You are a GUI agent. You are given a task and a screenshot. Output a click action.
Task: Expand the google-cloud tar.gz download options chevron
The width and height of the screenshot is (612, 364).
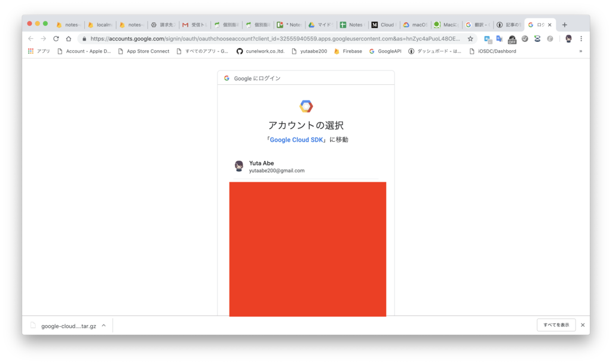click(104, 325)
